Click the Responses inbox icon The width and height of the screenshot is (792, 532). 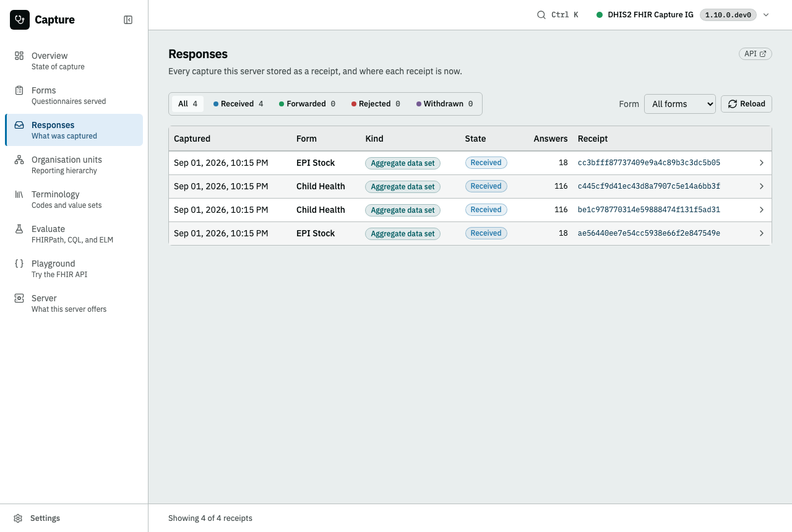pos(19,125)
